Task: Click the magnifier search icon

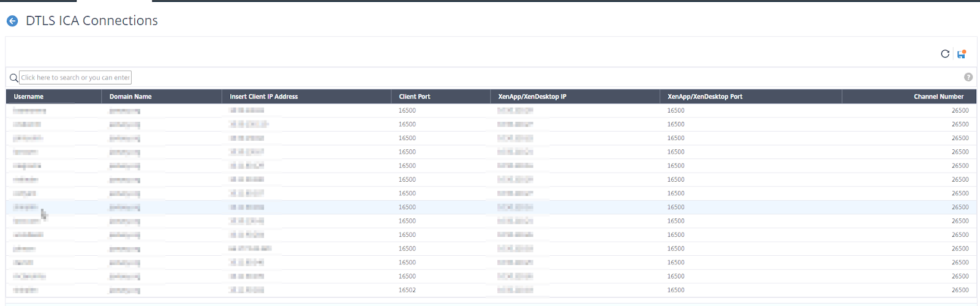Action: tap(13, 78)
